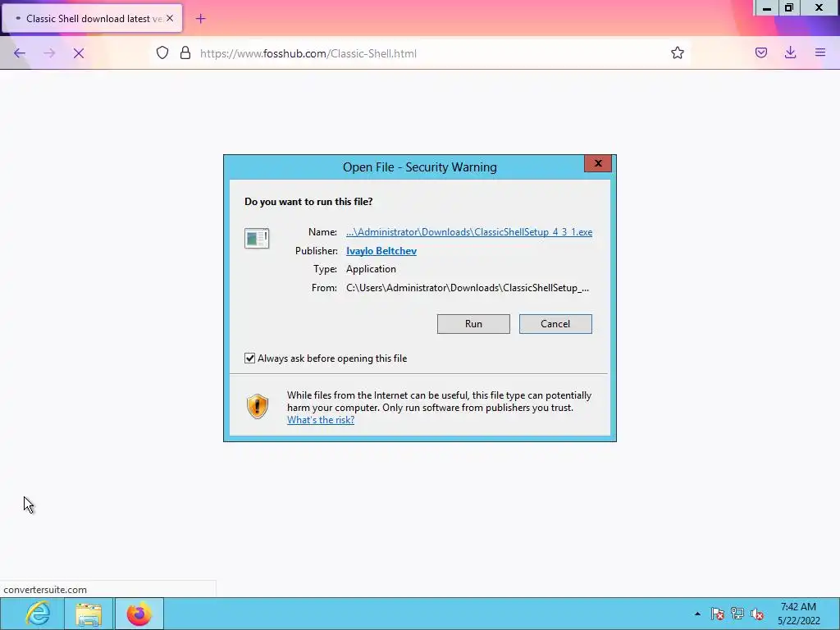Open Internet Explorer from taskbar
This screenshot has width=840, height=630.
[x=38, y=614]
